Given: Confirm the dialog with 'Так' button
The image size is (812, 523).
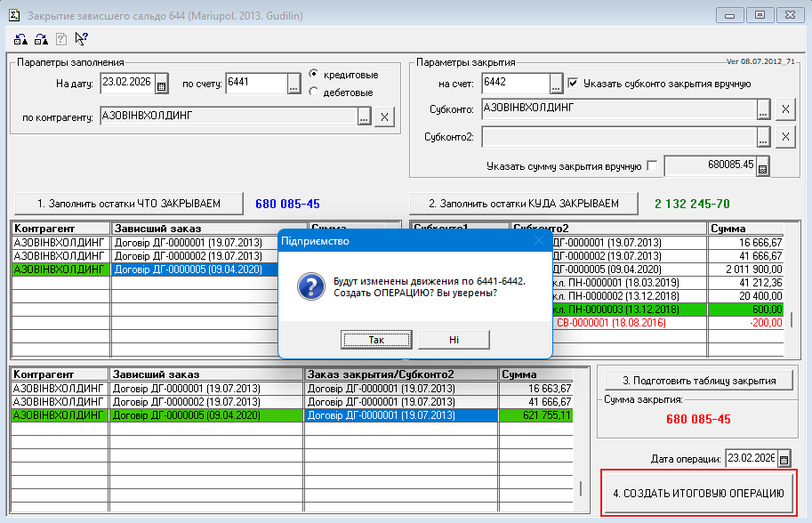Looking at the screenshot, I should (x=376, y=340).
